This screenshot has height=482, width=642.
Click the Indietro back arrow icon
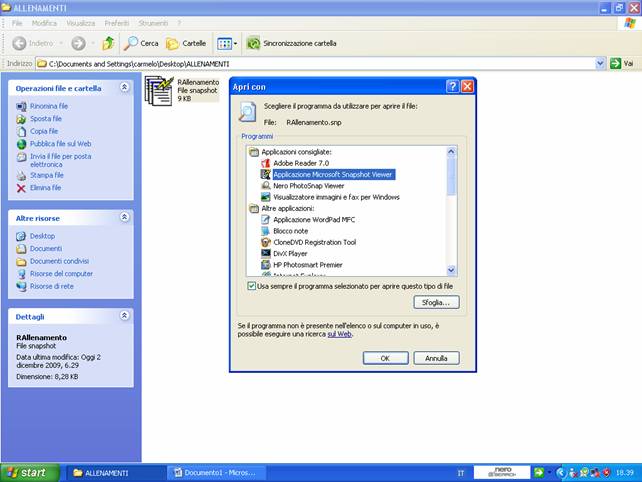click(19, 43)
